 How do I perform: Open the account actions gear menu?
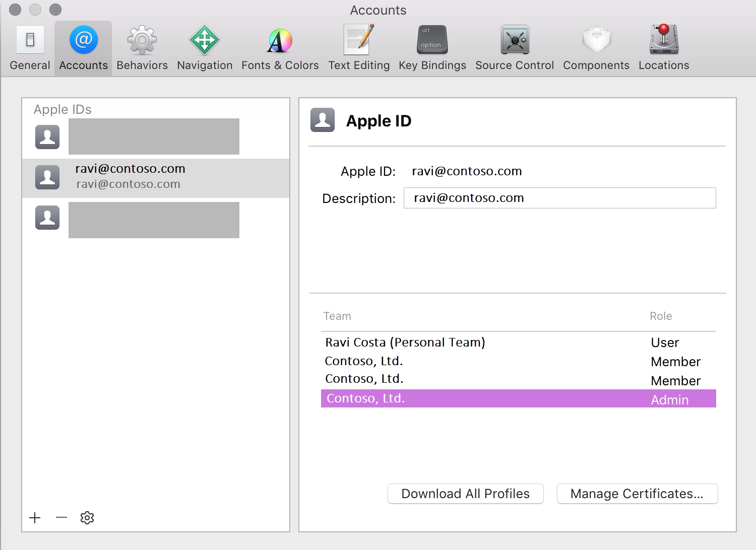click(87, 518)
